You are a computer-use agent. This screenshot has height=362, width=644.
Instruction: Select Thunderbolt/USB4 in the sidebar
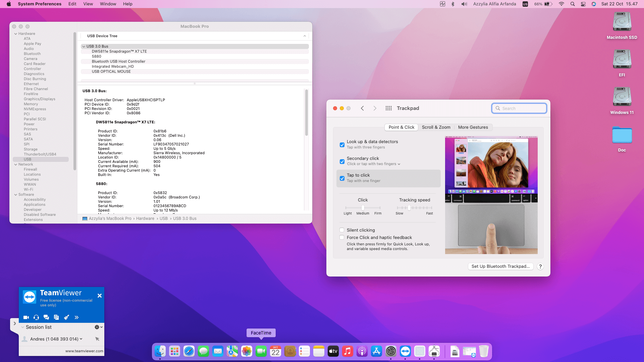40,155
